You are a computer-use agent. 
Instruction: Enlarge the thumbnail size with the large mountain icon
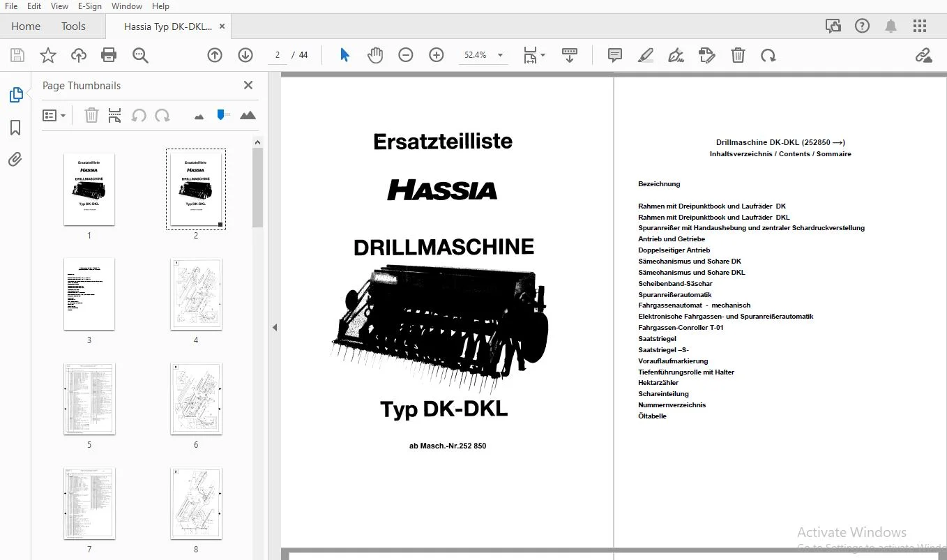pos(248,116)
